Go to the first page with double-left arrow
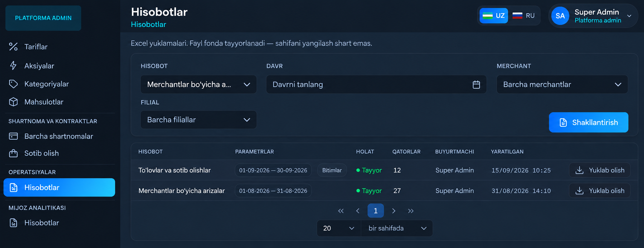Viewport: 644px width, 248px height. click(341, 211)
